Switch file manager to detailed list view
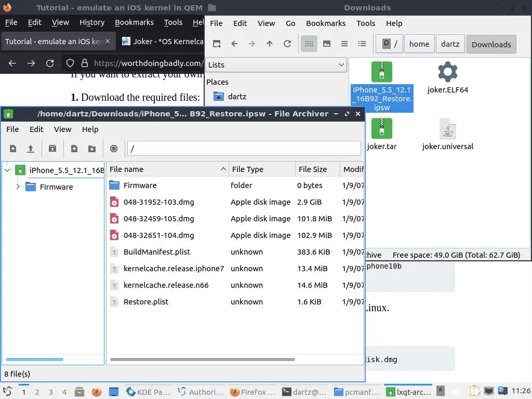 coord(362,44)
